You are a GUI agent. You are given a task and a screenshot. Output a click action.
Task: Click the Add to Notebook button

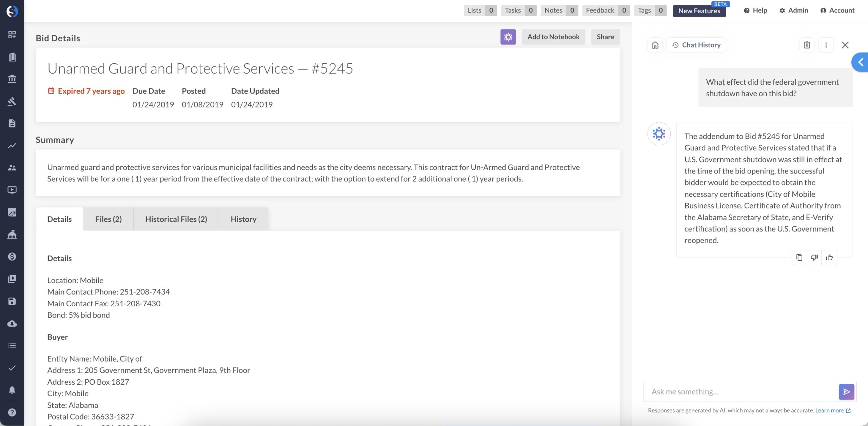click(553, 37)
